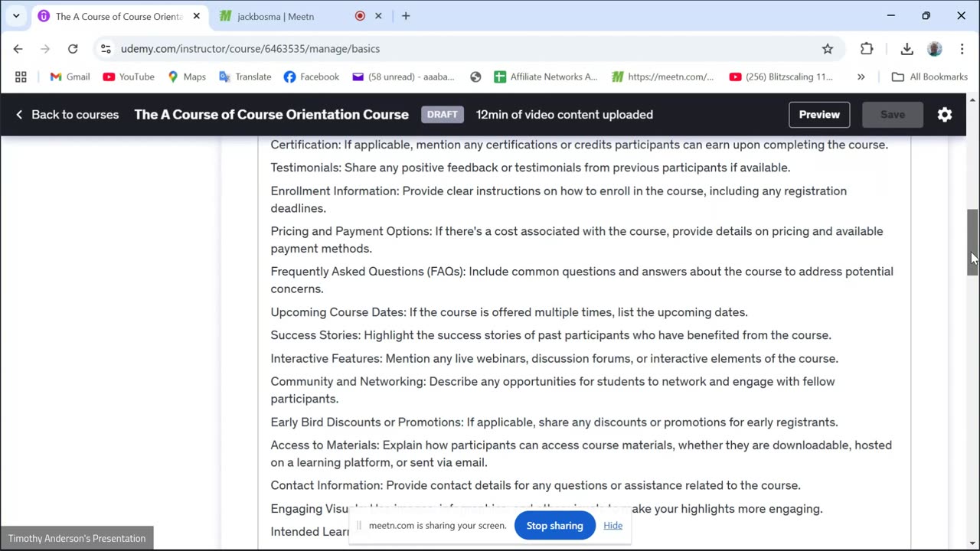Go back to courses

point(67,115)
